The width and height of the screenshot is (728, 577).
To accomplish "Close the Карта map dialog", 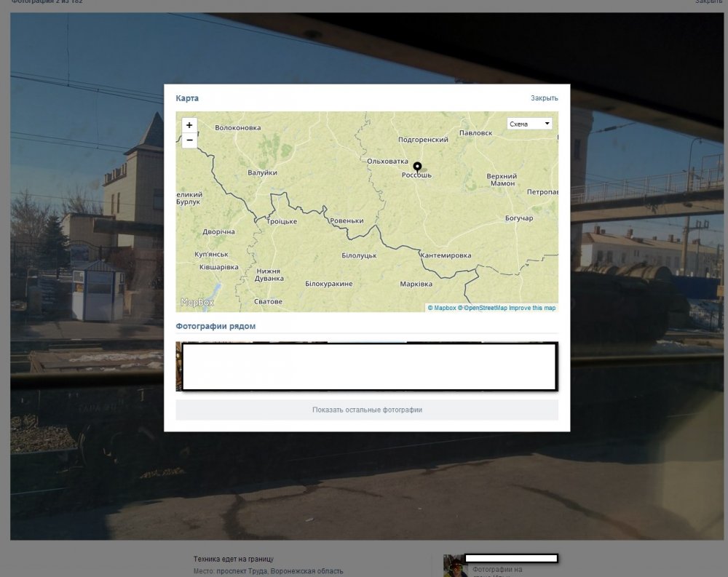I will (x=544, y=98).
